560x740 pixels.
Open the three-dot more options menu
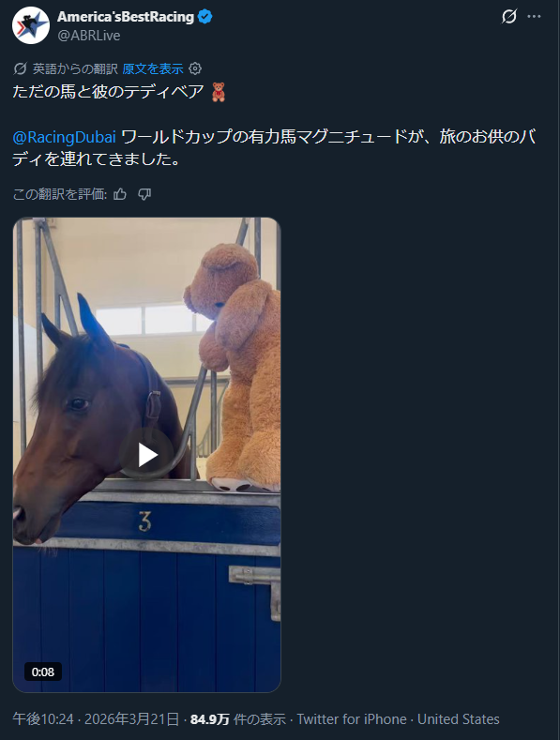click(x=534, y=17)
